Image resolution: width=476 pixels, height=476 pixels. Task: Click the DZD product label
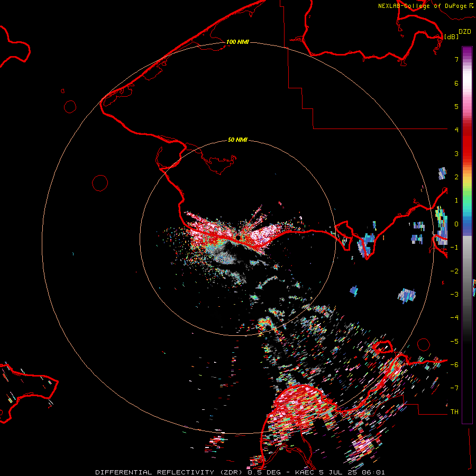465,32
